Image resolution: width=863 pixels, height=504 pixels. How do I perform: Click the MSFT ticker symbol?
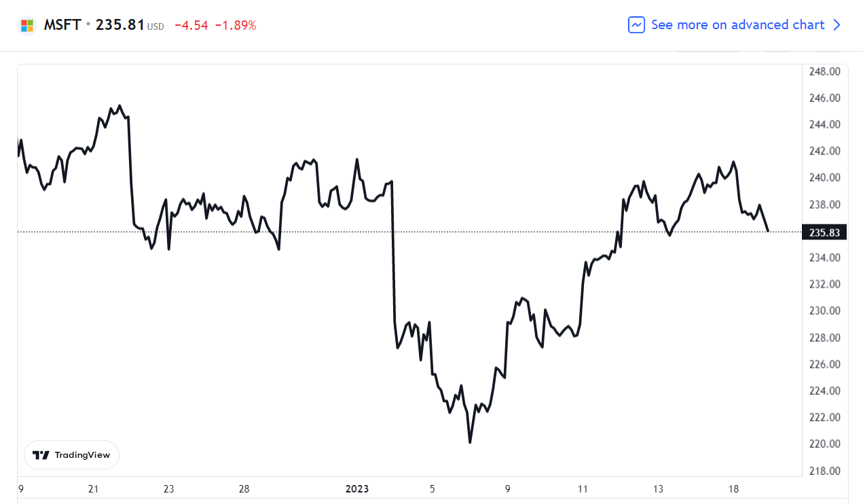pyautogui.click(x=62, y=25)
